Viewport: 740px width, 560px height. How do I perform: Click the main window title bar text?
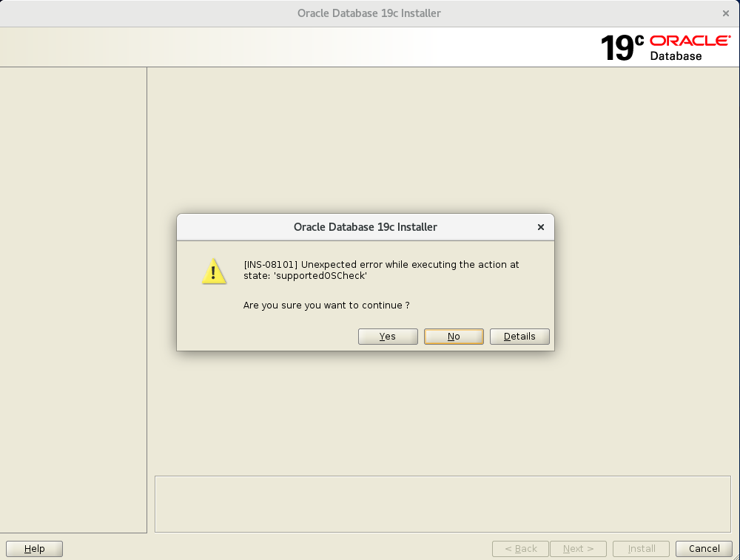coord(369,13)
